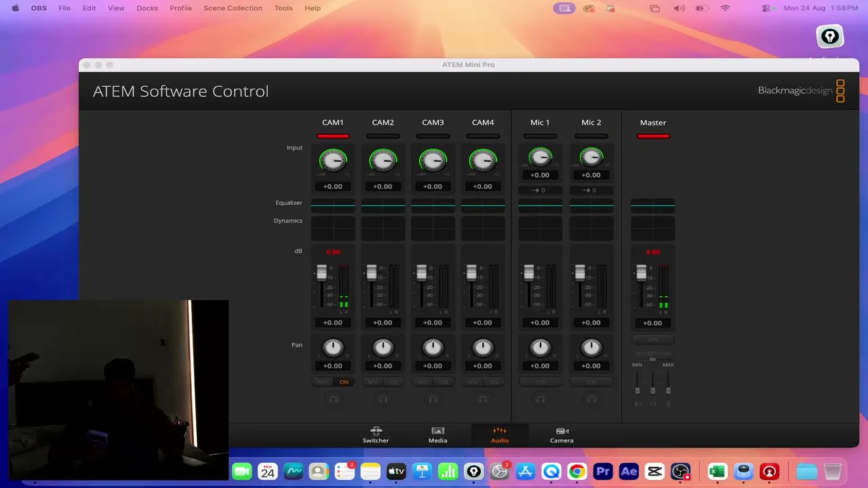Solo CAM4 with its headphone icon
This screenshot has height=488, width=868.
(483, 399)
